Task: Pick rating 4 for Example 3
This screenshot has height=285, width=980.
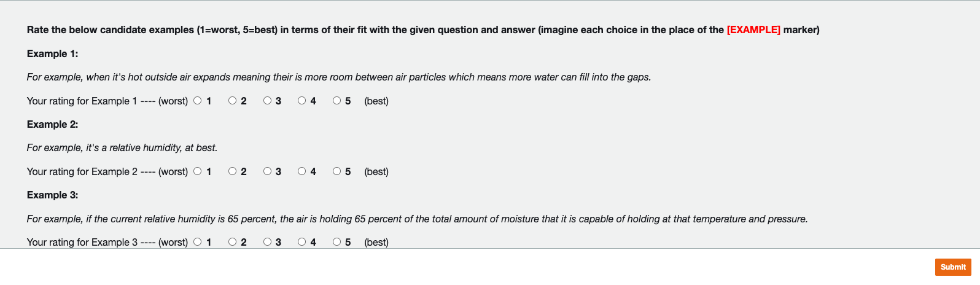Action: pyautogui.click(x=302, y=242)
